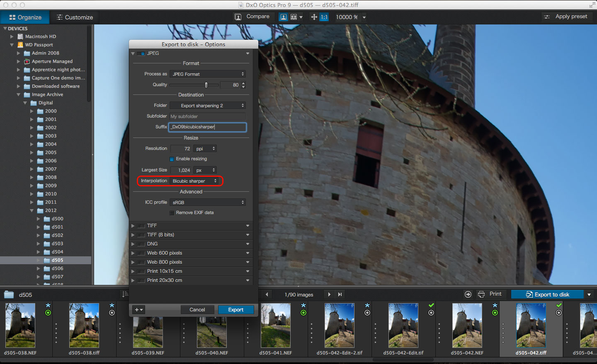Click green status circle on d505-038.NEF
The height and width of the screenshot is (364, 597).
[48, 313]
